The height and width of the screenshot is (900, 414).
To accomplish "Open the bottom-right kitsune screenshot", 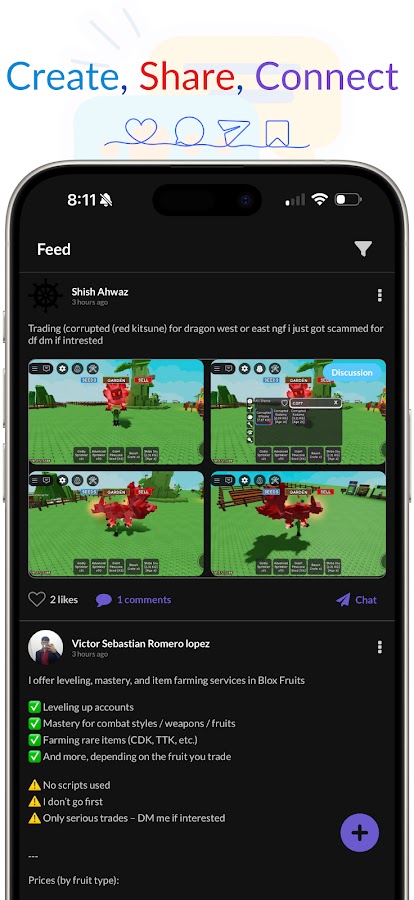I will coord(299,523).
